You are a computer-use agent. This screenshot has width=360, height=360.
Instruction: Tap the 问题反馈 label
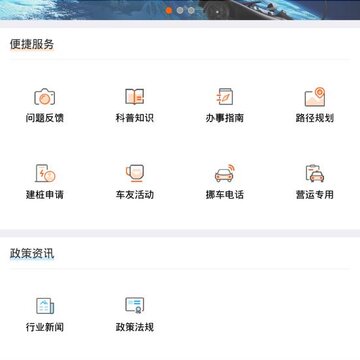[45, 118]
